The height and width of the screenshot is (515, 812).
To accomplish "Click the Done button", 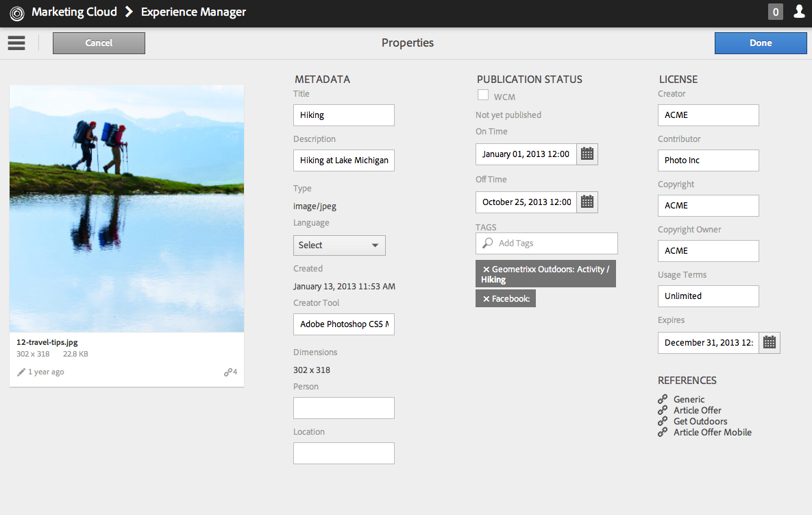I will [761, 43].
